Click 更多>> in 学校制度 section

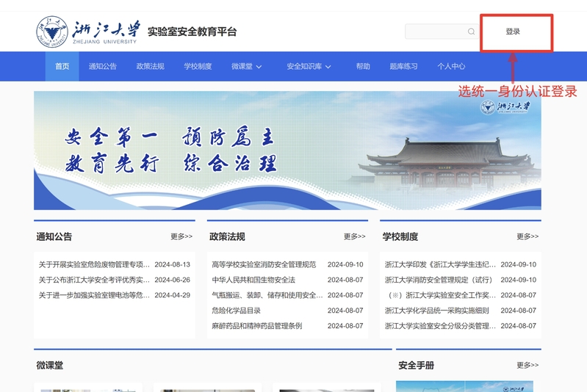[x=527, y=236]
